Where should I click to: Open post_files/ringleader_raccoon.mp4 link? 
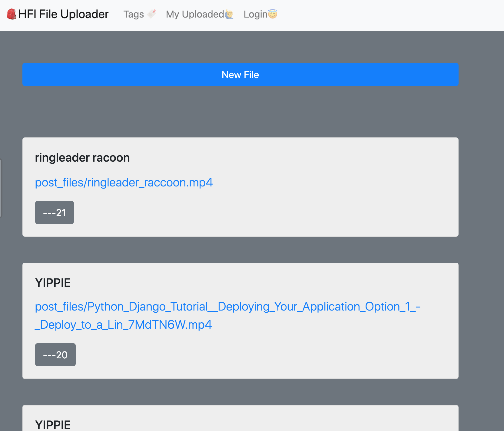point(124,183)
